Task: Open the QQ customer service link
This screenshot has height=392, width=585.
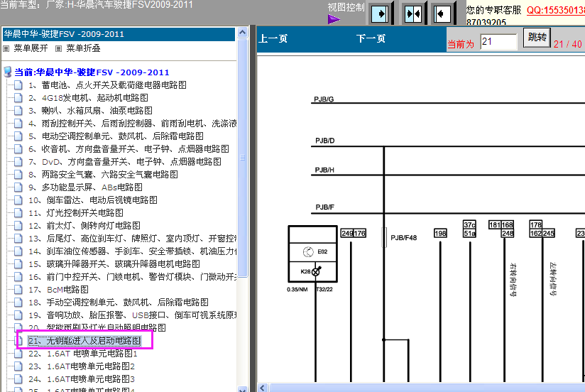Action: tap(555, 10)
